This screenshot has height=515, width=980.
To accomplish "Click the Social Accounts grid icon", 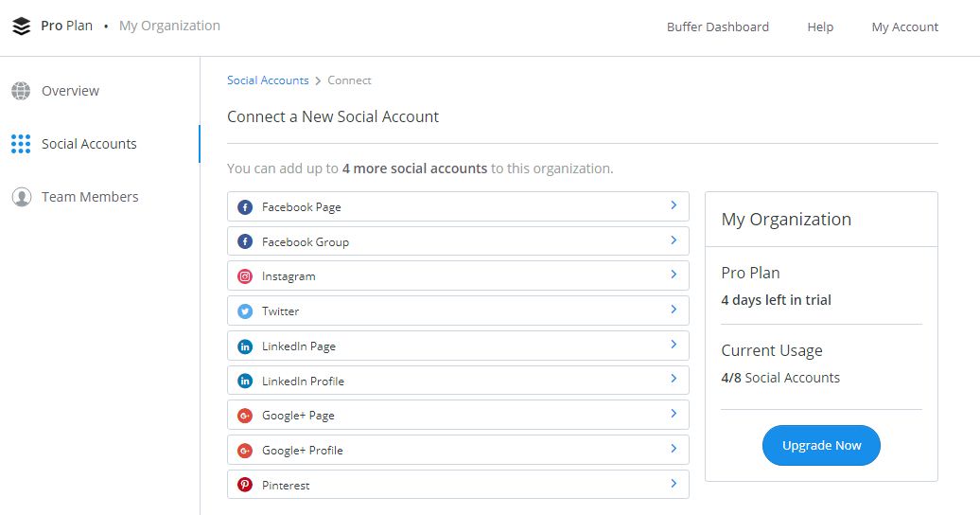I will [21, 144].
